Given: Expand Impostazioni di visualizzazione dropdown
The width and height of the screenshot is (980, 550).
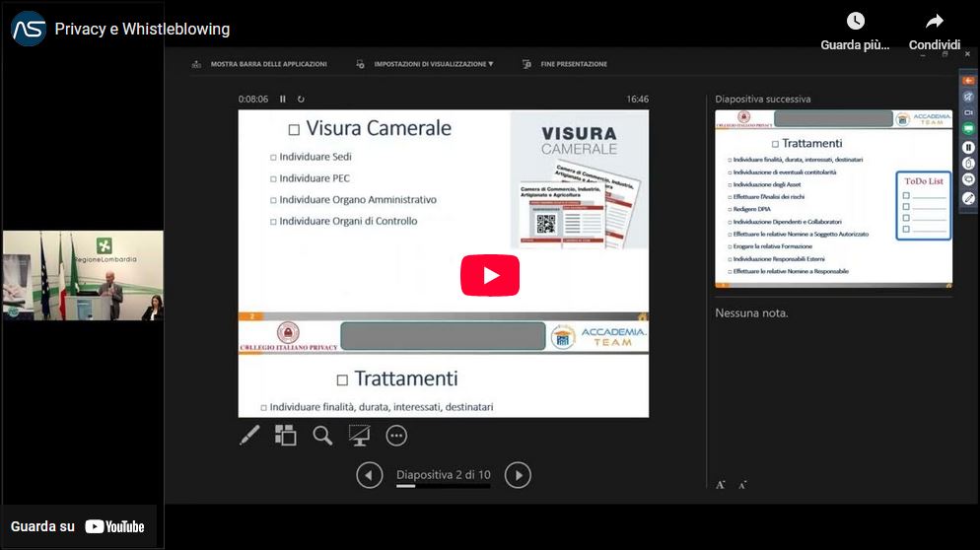Looking at the screenshot, I should point(433,64).
